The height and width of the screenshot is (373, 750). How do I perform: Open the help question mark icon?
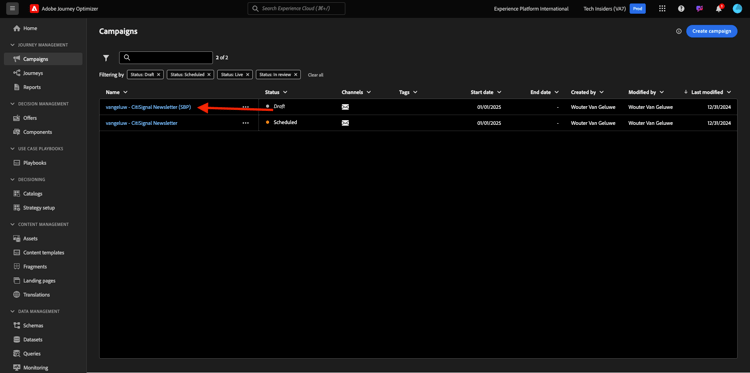pyautogui.click(x=681, y=9)
